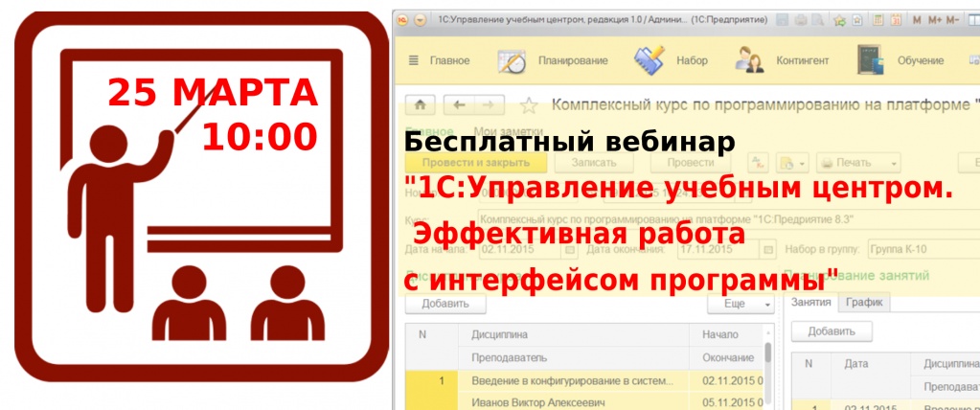This screenshot has width=980, height=410.
Task: Click the Курс input field
Action: 729,220
